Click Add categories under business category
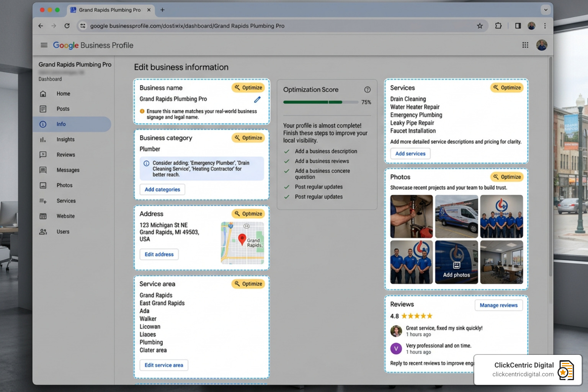The width and height of the screenshot is (588, 392). tap(162, 189)
